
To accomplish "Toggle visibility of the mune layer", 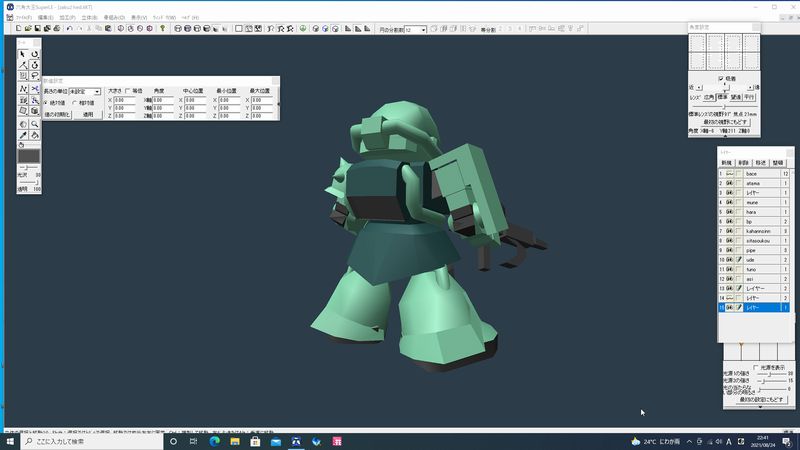I will click(730, 203).
